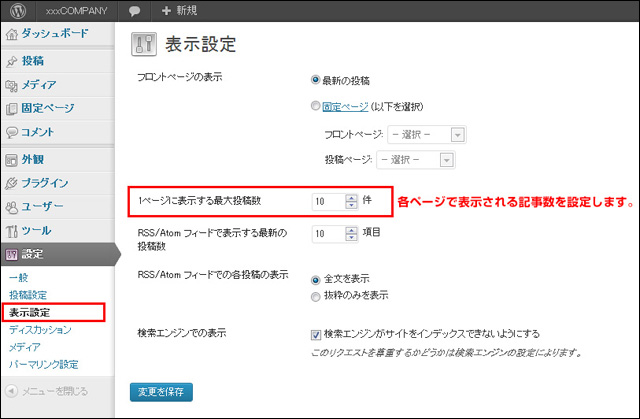This screenshot has height=419, width=640.
Task: Click the プラグイン plug icon
Action: [12, 183]
